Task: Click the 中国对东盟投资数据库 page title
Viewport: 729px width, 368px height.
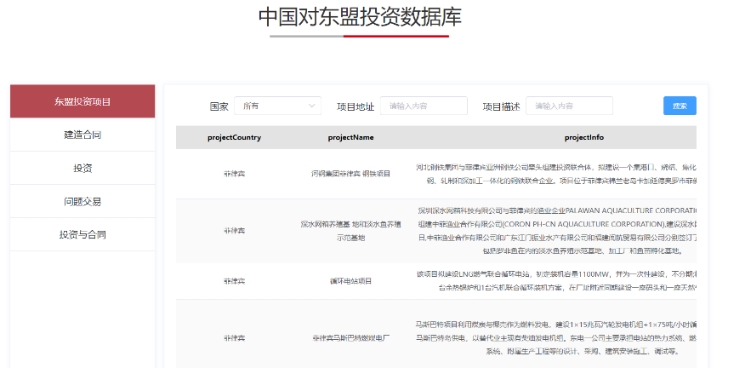Action: pos(360,17)
